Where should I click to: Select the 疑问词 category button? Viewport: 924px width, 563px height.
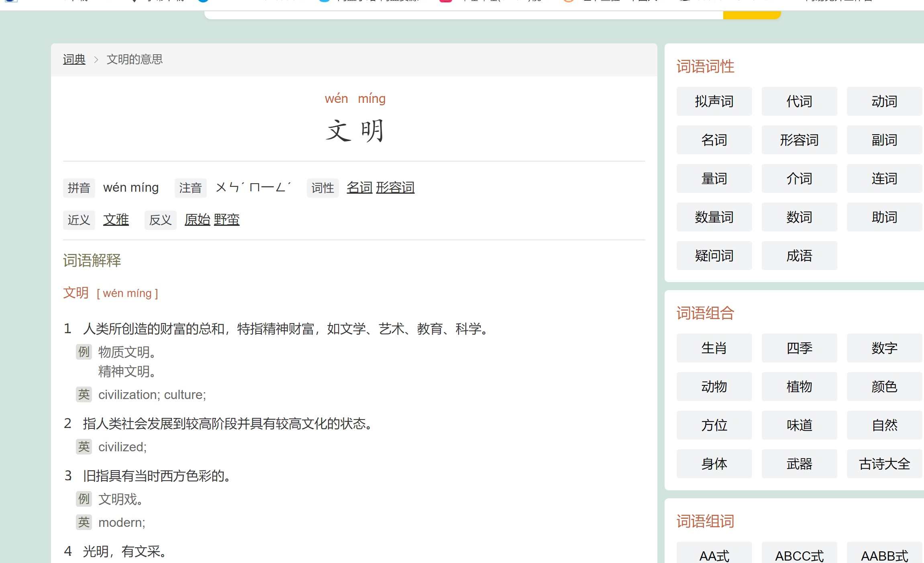coord(714,256)
